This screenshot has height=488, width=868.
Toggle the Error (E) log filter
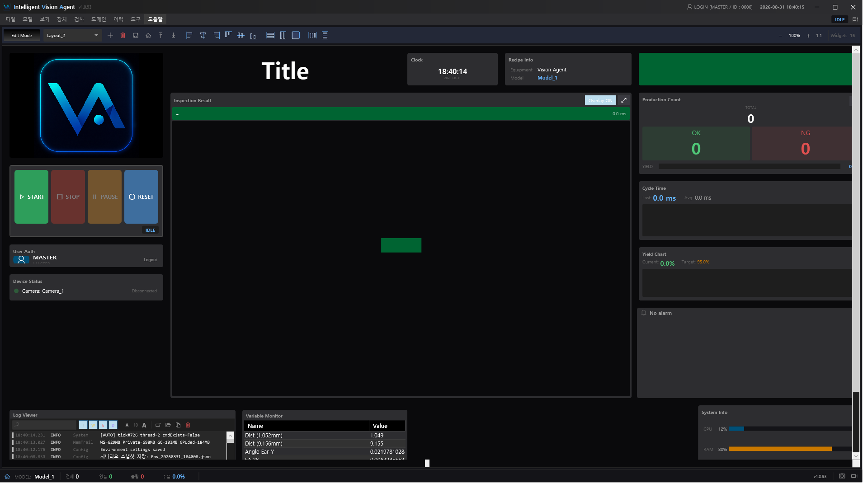(103, 426)
